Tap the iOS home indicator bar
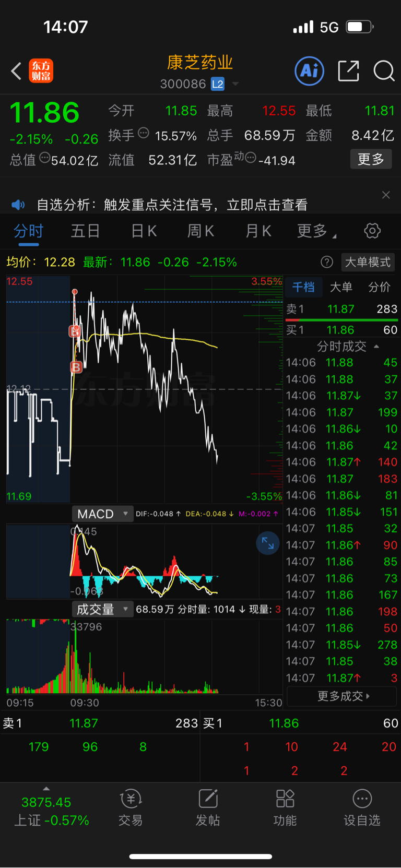Screen dimensions: 401x868 (x=200, y=857)
